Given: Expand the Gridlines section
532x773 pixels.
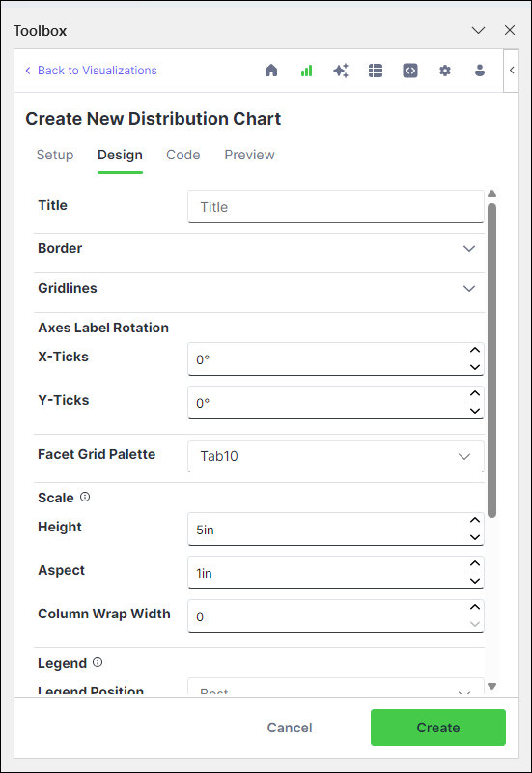Looking at the screenshot, I should coord(259,288).
